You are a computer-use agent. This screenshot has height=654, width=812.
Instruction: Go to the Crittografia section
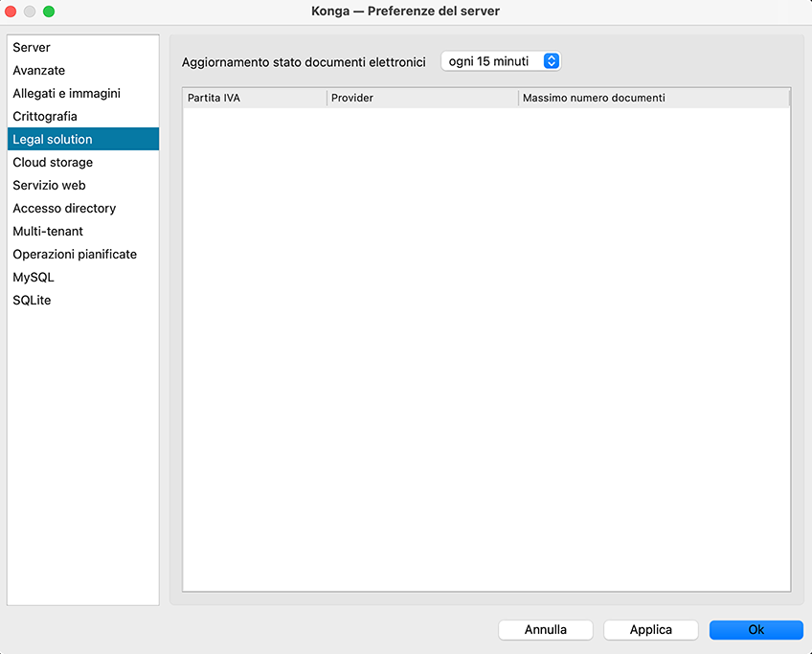(45, 117)
